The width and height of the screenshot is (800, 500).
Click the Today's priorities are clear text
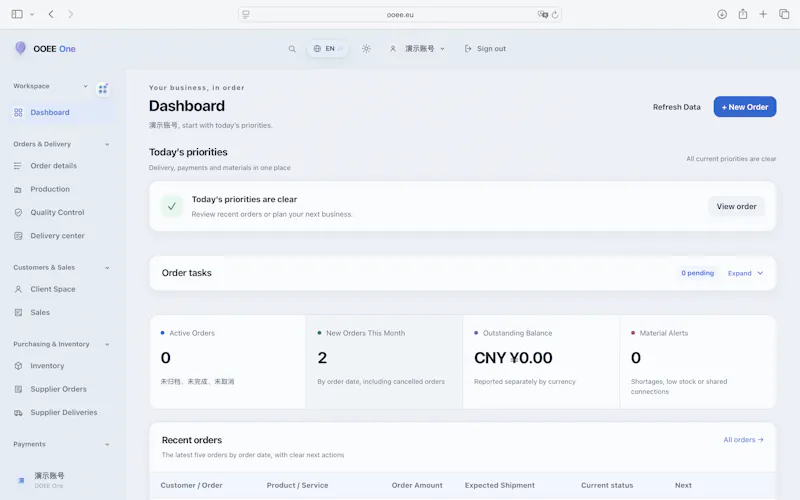pyautogui.click(x=244, y=199)
